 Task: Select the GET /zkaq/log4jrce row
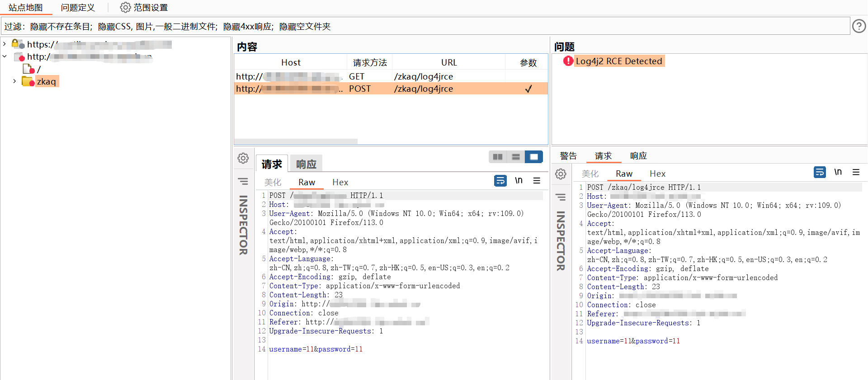pos(391,76)
